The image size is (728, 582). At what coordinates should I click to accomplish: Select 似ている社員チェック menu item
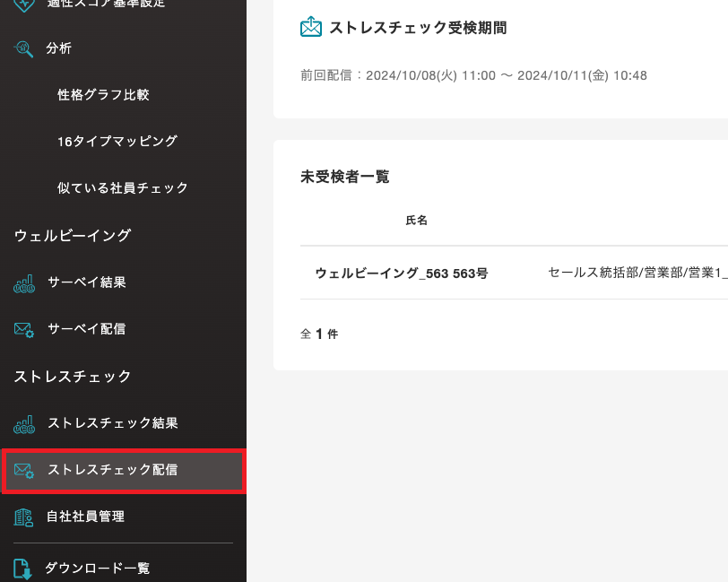click(121, 187)
